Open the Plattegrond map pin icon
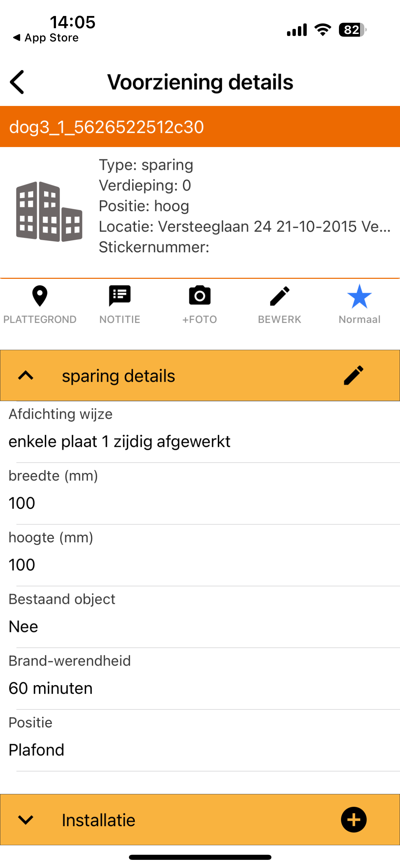Viewport: 400px width, 868px height. click(40, 296)
